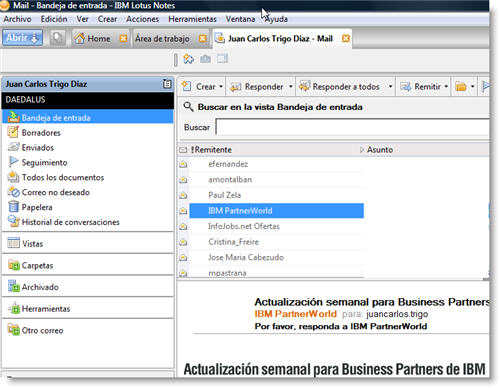Open the Crear dropdown arrow
Image resolution: width=500 pixels, height=388 pixels.
pos(221,87)
